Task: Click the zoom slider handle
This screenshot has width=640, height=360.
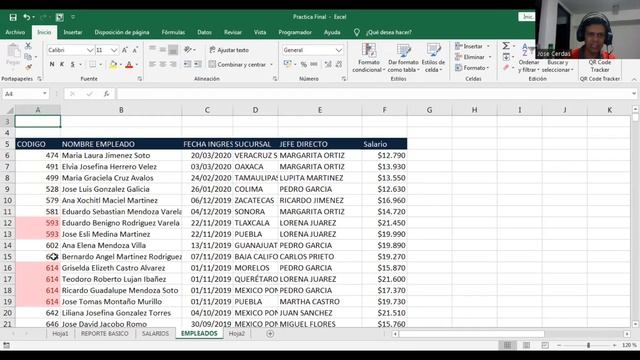Action: pyautogui.click(x=588, y=345)
